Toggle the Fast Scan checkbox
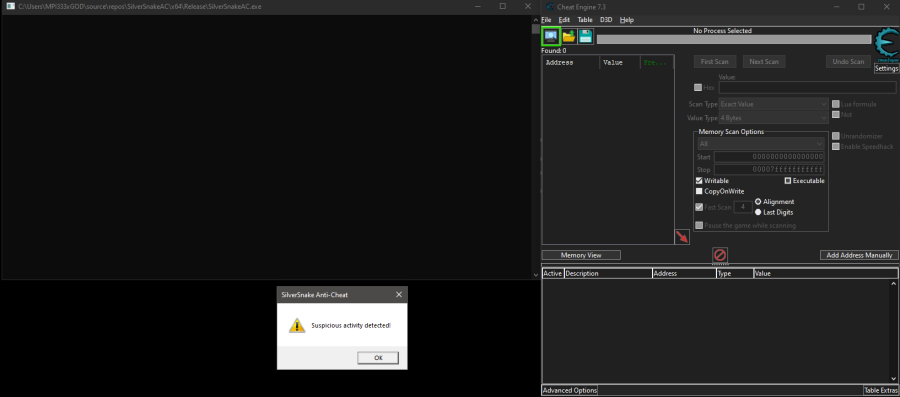 699,207
